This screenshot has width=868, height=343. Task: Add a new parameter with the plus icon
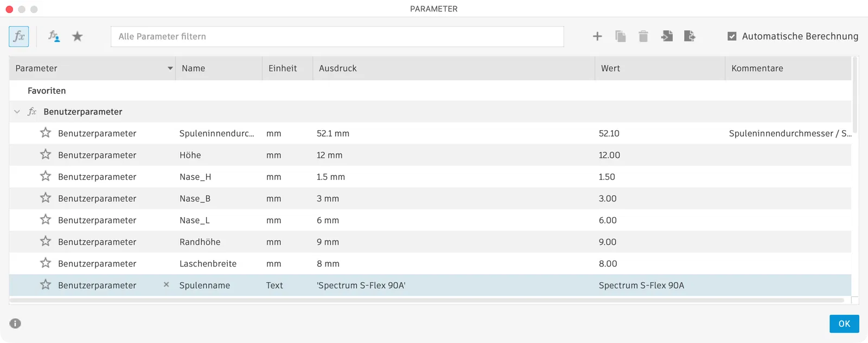[x=597, y=36]
